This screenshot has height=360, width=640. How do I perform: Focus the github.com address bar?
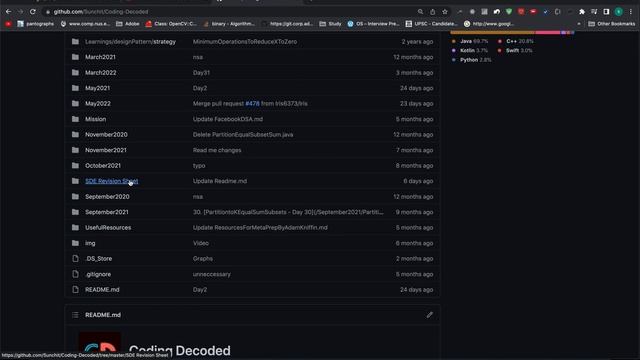229,12
